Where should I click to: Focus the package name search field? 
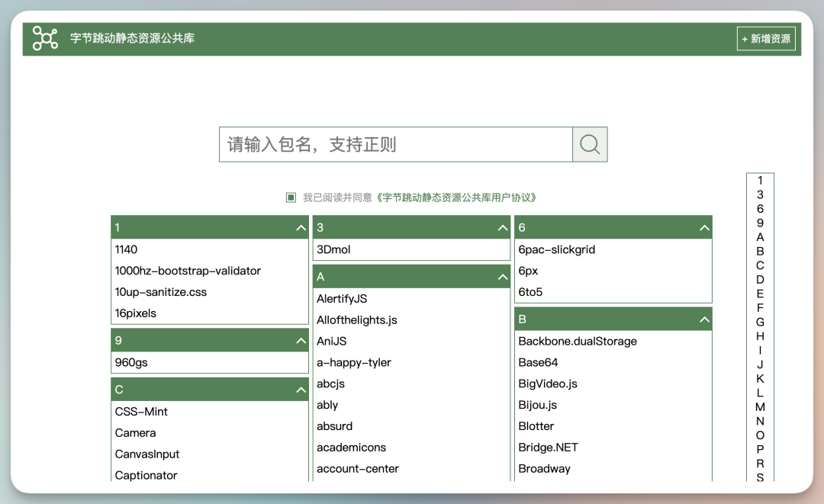396,144
